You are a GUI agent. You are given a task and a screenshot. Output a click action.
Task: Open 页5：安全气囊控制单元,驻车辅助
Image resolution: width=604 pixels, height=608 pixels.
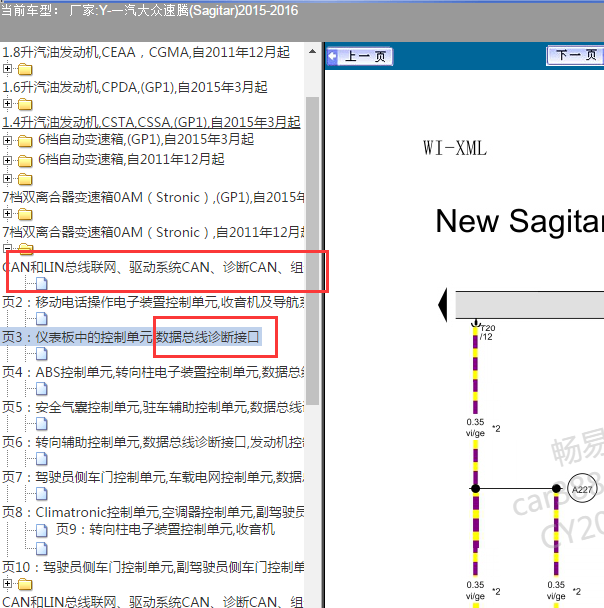153,407
